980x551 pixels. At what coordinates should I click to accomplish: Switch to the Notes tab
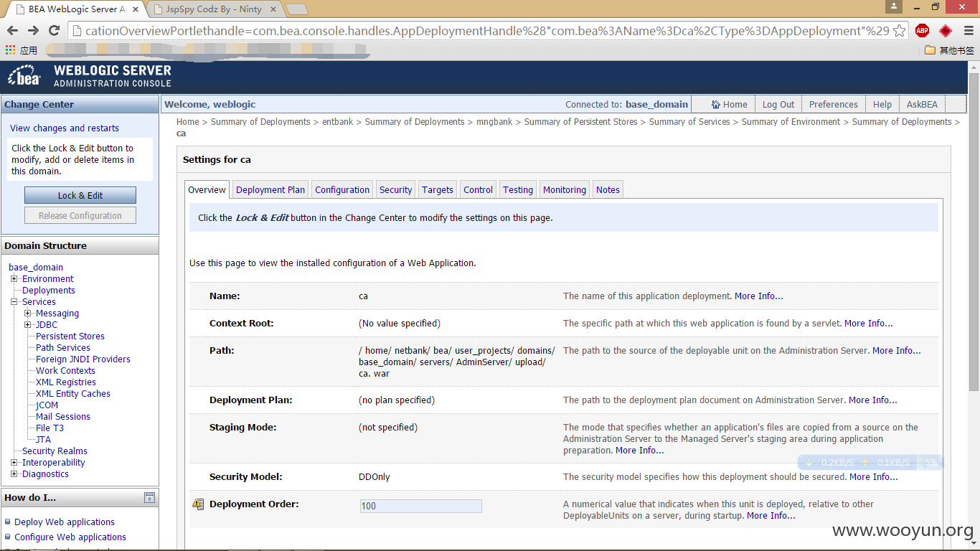[608, 189]
